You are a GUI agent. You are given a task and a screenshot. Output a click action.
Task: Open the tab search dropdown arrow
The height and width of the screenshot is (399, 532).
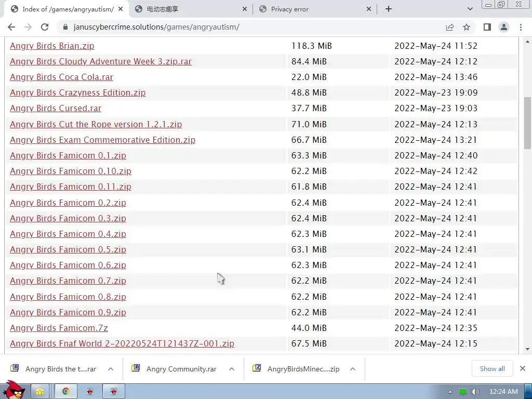coord(470,9)
